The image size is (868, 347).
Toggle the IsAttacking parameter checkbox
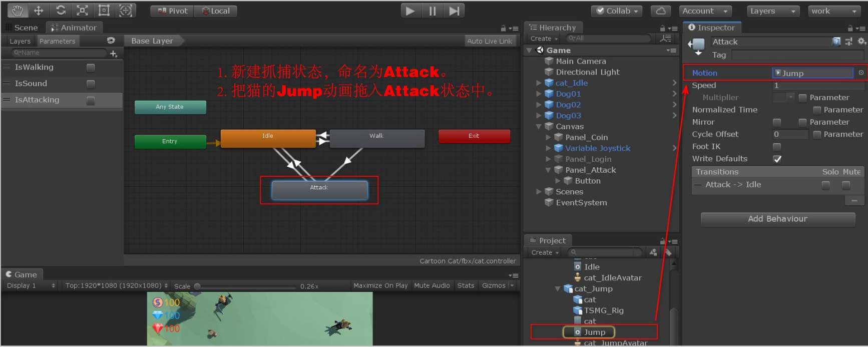(91, 101)
